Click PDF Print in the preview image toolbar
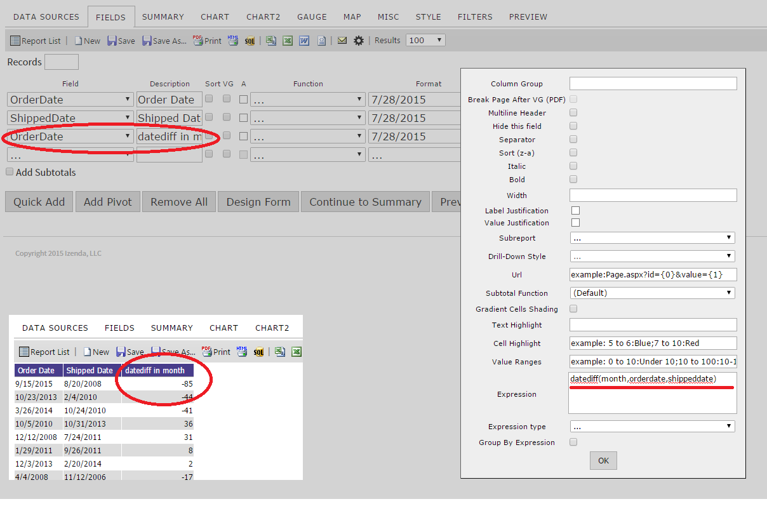The height and width of the screenshot is (532, 767). tap(216, 352)
